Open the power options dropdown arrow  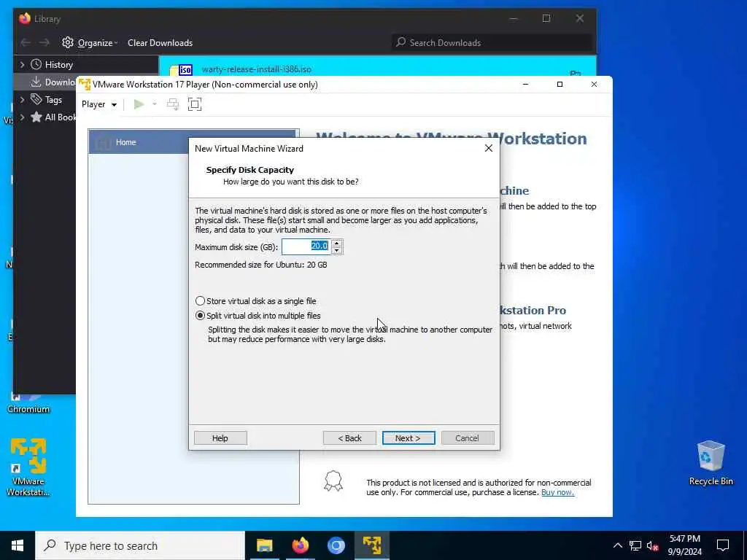[155, 104]
